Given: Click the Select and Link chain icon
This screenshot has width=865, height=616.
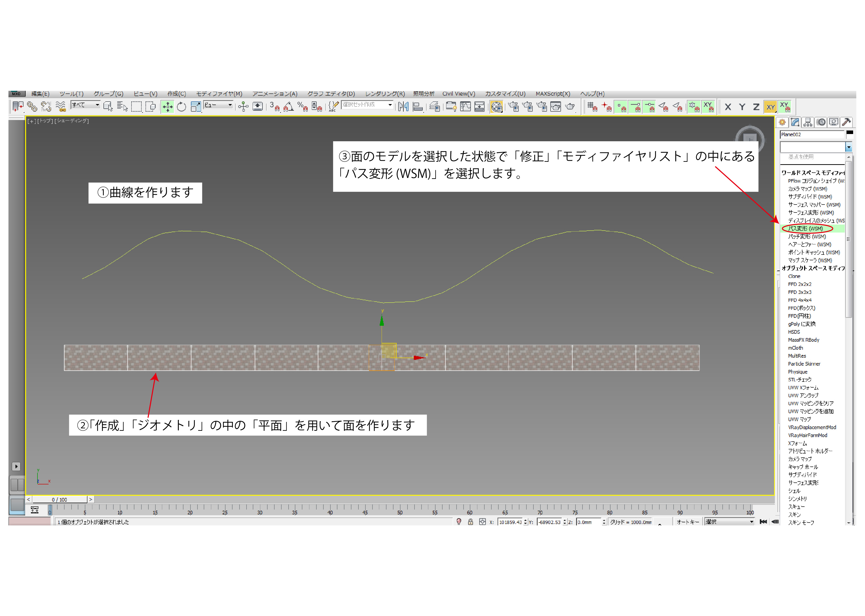Looking at the screenshot, I should pyautogui.click(x=32, y=107).
